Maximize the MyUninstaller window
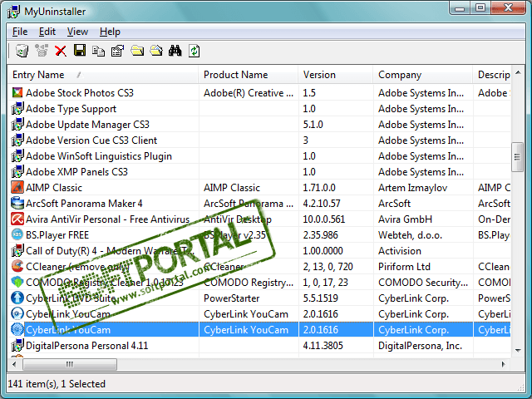 coord(480,7)
